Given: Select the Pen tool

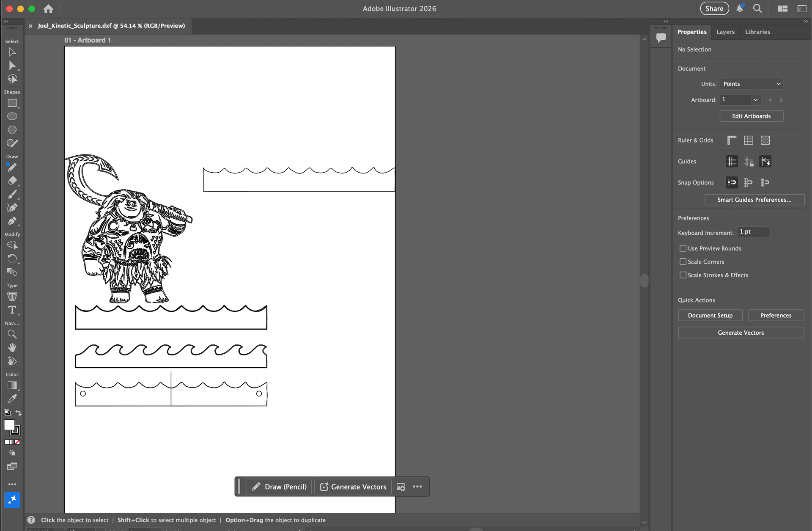Looking at the screenshot, I should [12, 221].
